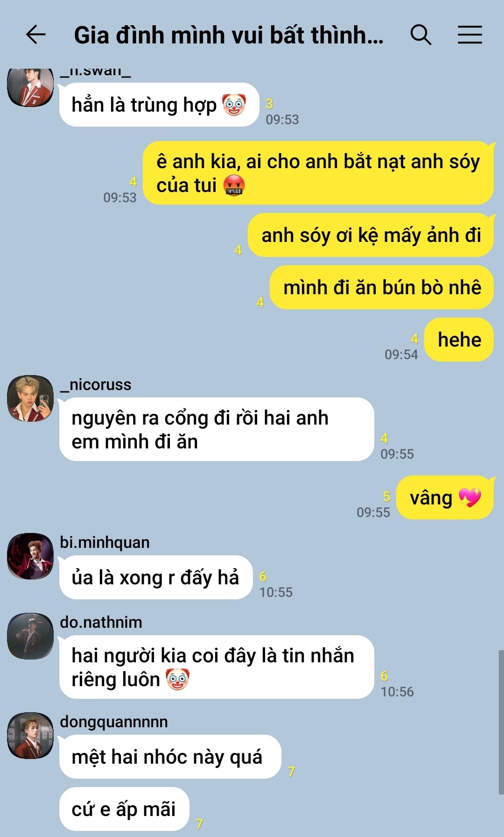Open the search magnifier icon

pyautogui.click(x=421, y=35)
